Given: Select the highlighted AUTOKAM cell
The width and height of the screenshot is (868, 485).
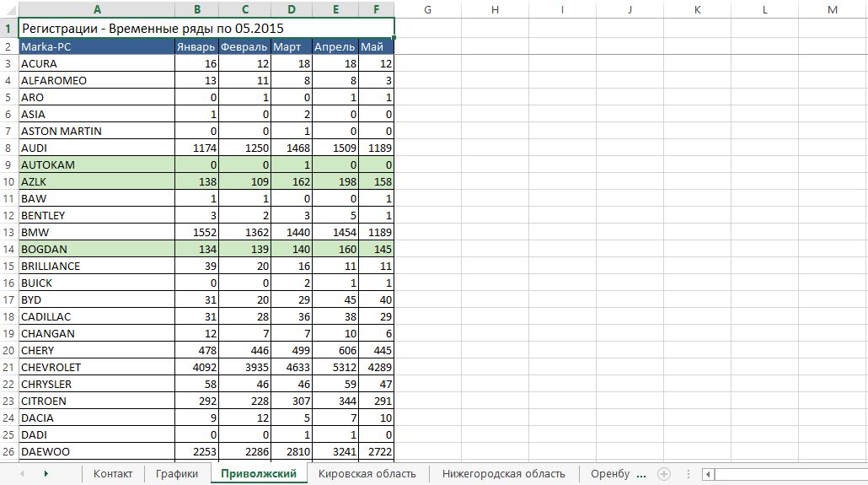Looking at the screenshot, I should [x=97, y=164].
